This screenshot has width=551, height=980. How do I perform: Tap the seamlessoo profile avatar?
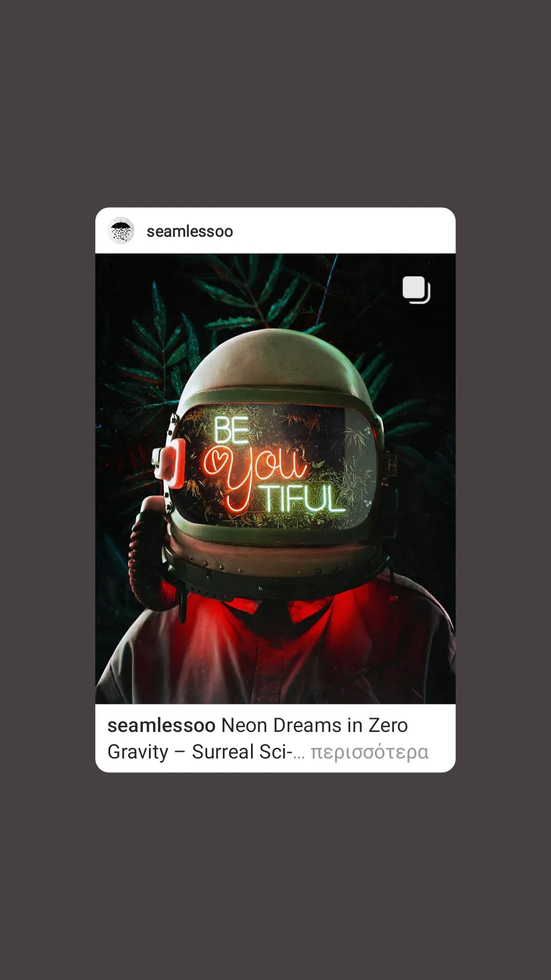tap(121, 231)
